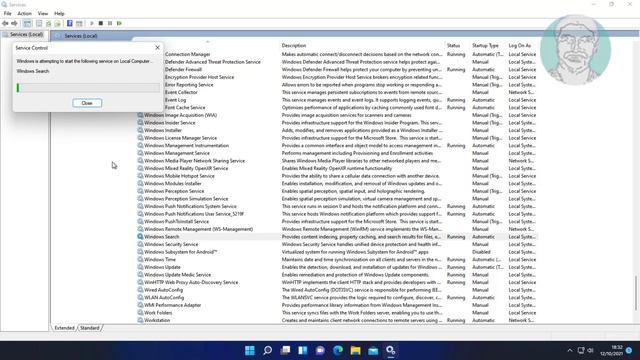Click the Services app icon on taskbar

(x=391, y=350)
